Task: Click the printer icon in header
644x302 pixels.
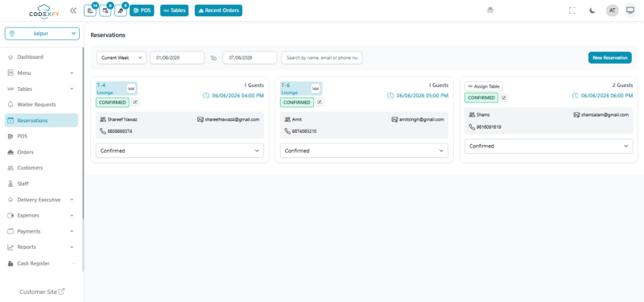Action: [490, 10]
